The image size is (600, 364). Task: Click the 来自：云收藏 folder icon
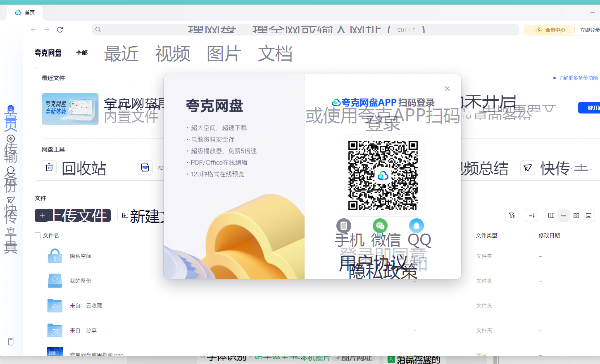pos(55,305)
